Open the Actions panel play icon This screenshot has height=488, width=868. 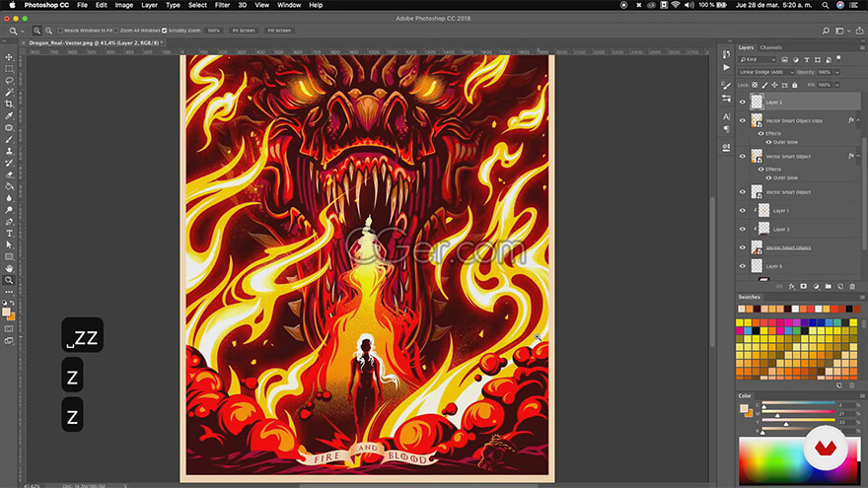[x=726, y=67]
